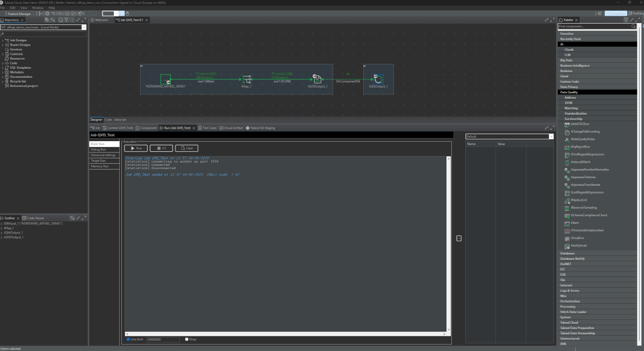Switch to the Code Viewer tab
This screenshot has height=351, width=644.
click(34, 218)
